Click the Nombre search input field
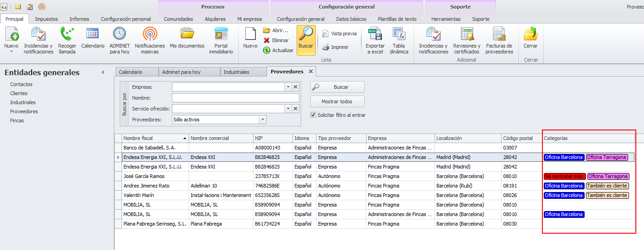Screen dimensions: 644x250 tap(235, 98)
